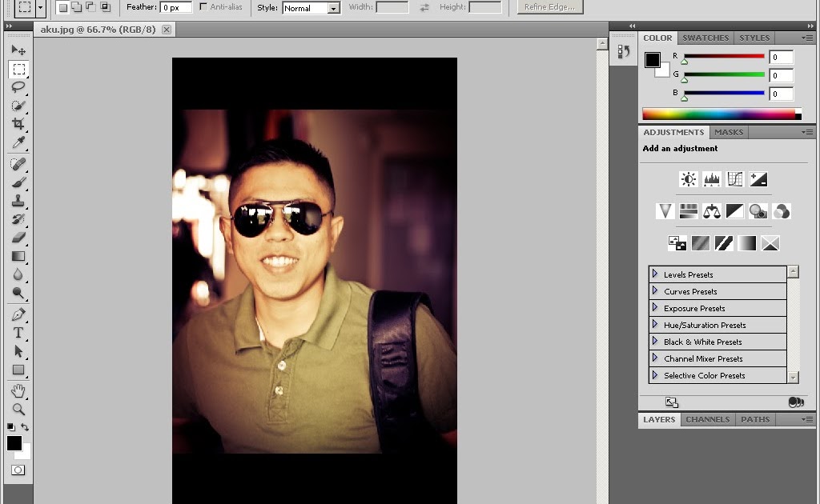Add a Photo Filter adjustment

pyautogui.click(x=758, y=211)
